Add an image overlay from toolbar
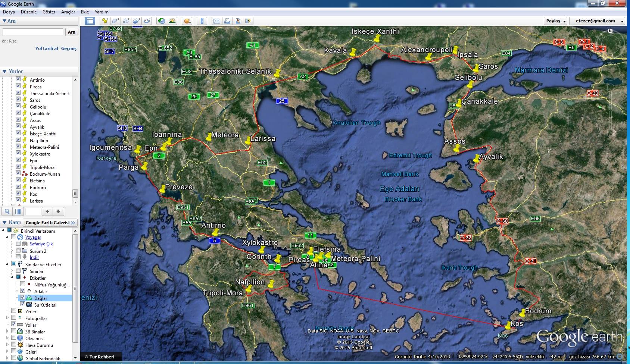 click(x=136, y=21)
